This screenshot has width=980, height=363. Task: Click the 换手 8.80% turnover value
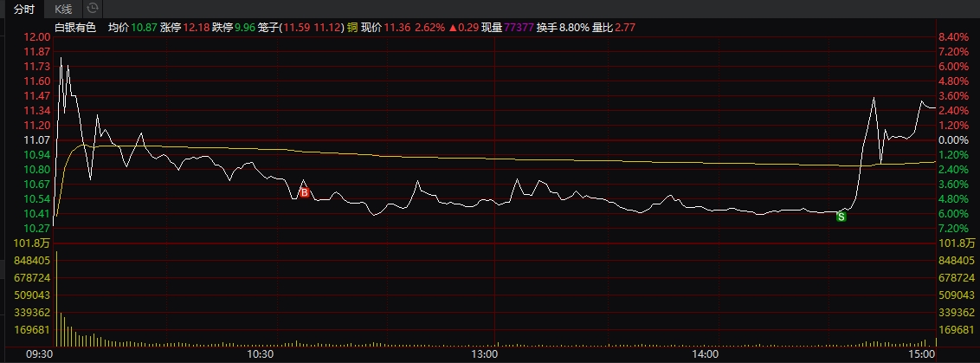click(563, 28)
